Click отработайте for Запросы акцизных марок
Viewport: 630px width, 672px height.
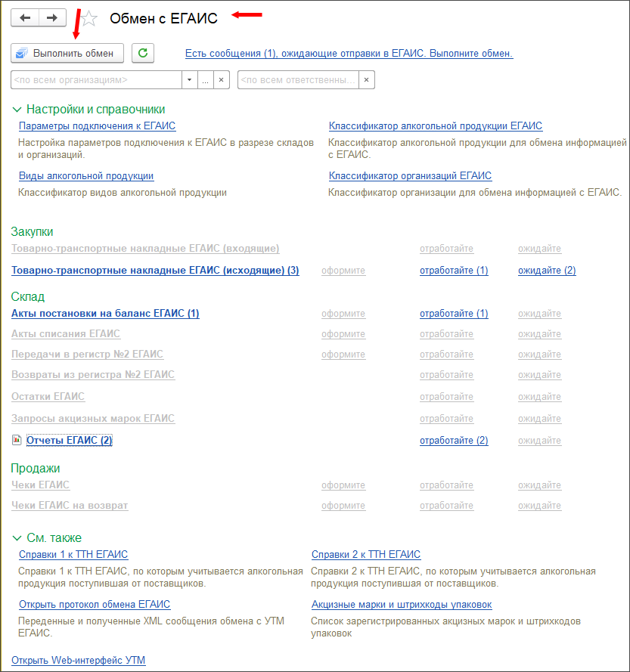(446, 419)
